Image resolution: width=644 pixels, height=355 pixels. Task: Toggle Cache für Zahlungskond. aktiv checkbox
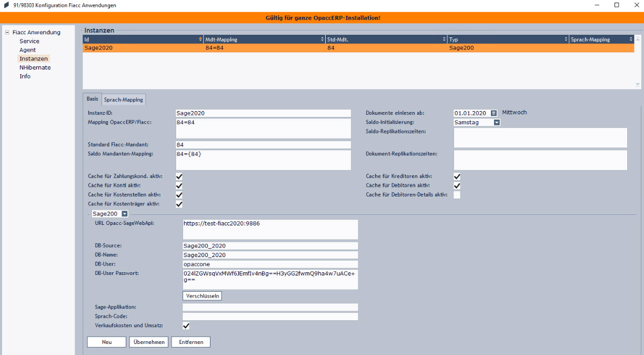click(x=179, y=176)
